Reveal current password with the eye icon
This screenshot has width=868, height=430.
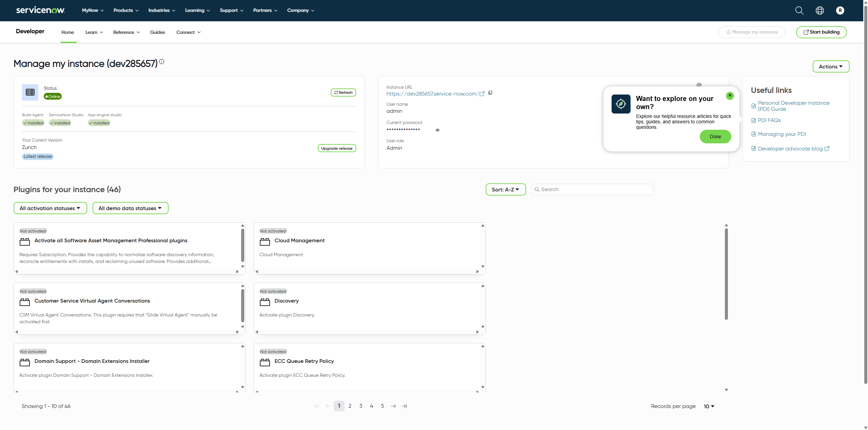click(437, 130)
